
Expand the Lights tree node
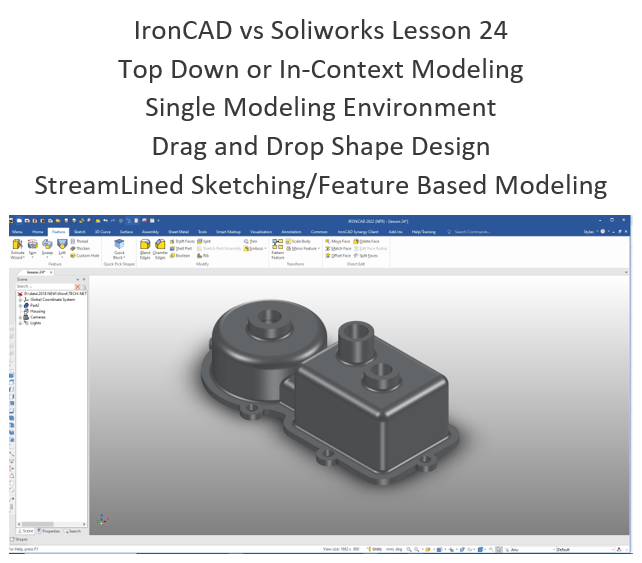click(20, 324)
